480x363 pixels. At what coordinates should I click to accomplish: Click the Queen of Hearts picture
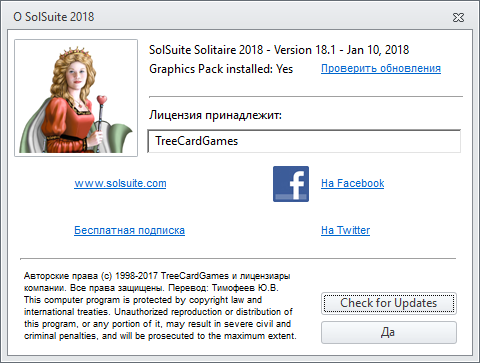(x=76, y=98)
